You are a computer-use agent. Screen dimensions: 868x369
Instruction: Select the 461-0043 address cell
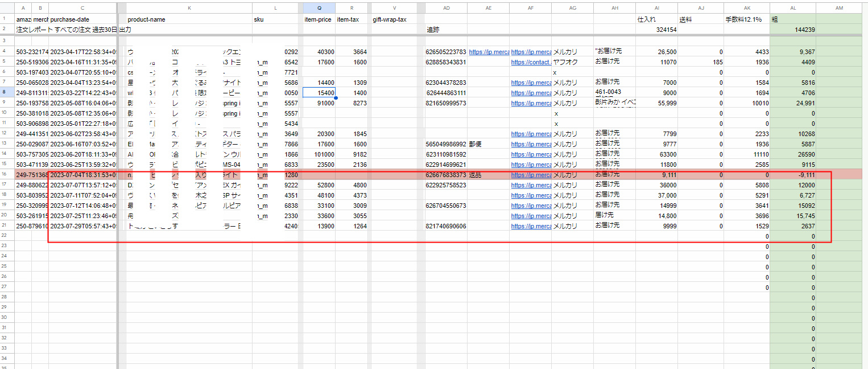[x=614, y=93]
